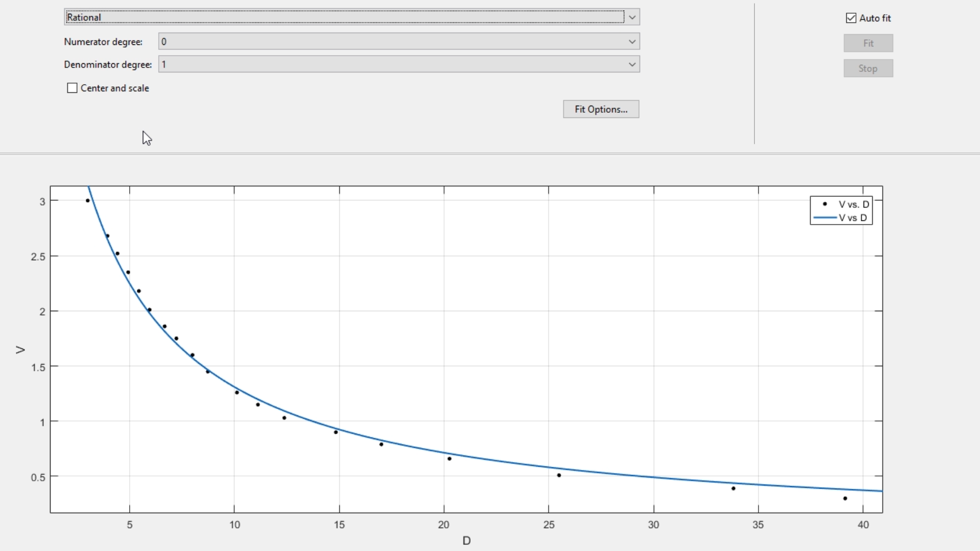The width and height of the screenshot is (980, 551).
Task: Select the data point just past D=20
Action: (449, 459)
